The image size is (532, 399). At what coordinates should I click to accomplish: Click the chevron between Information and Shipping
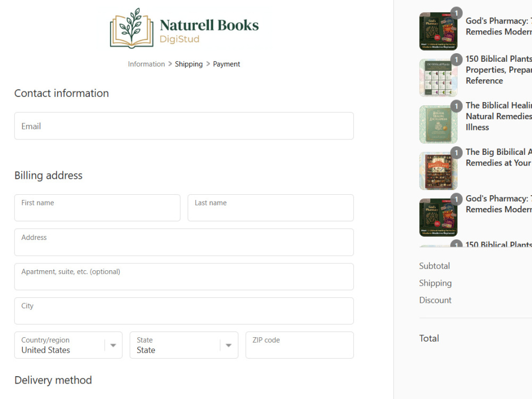pyautogui.click(x=170, y=64)
